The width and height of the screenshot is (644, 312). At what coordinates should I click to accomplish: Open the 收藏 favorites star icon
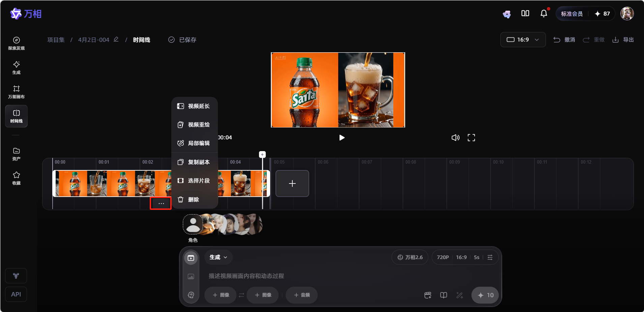(x=16, y=178)
